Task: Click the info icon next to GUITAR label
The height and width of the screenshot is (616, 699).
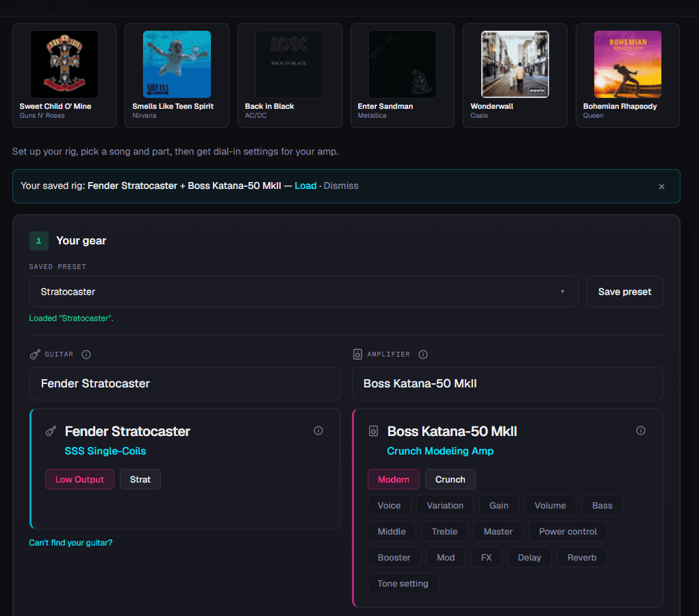Action: (x=86, y=355)
